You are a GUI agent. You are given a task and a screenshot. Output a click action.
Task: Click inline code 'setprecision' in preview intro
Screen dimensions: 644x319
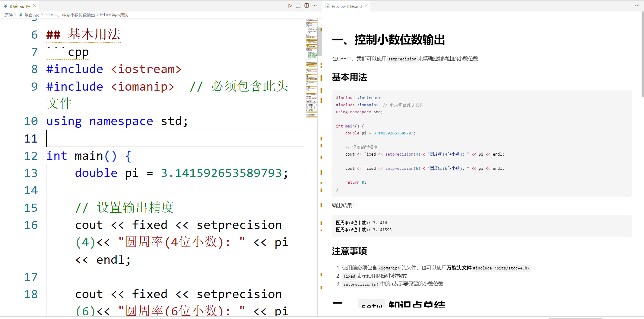(402, 59)
